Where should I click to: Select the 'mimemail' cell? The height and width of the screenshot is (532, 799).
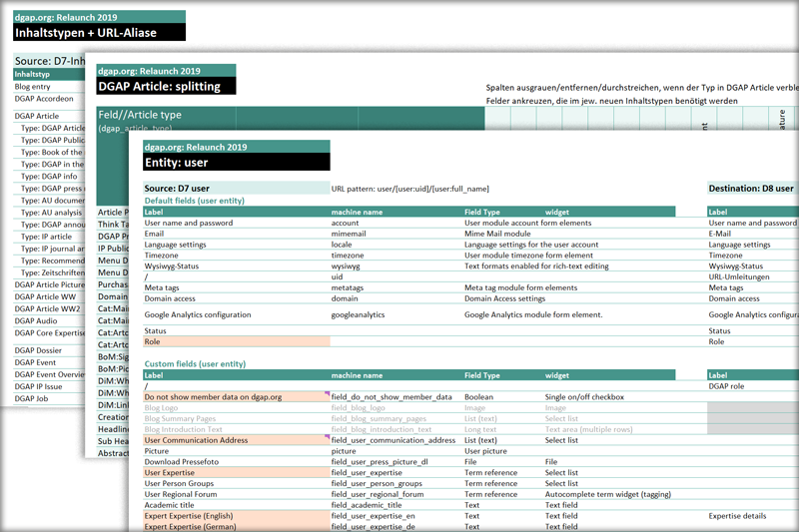pos(349,234)
